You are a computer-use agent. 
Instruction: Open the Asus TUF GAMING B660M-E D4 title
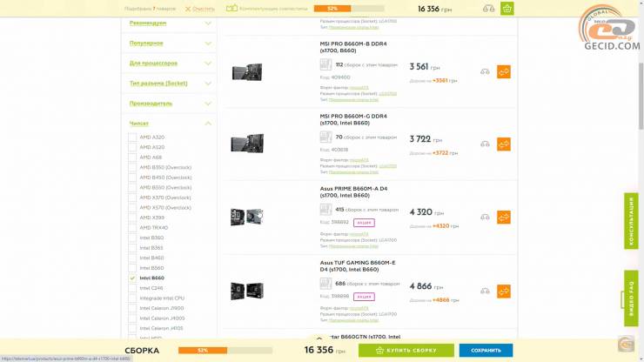pyautogui.click(x=358, y=266)
